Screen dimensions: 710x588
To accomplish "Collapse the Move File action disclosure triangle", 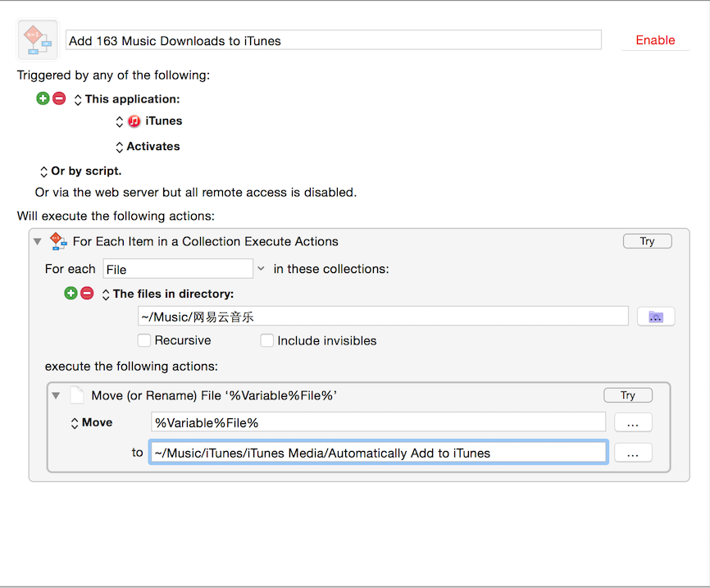I will point(56,395).
